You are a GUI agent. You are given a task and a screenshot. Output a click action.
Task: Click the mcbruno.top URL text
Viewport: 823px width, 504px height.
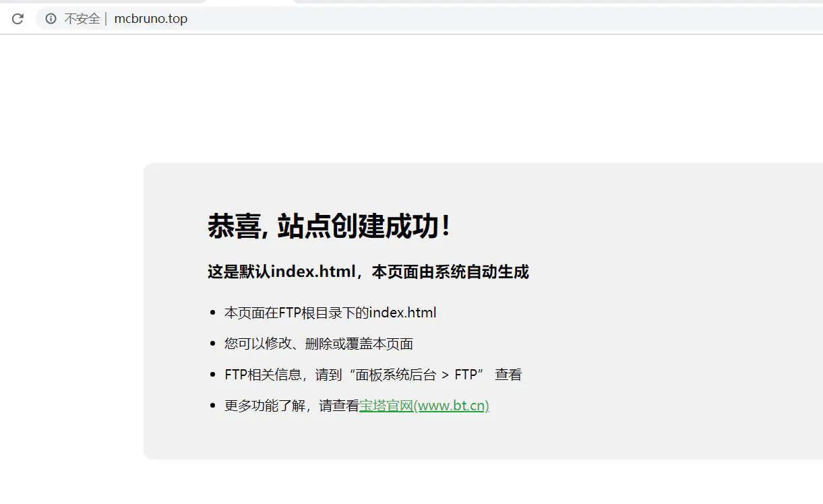151,18
